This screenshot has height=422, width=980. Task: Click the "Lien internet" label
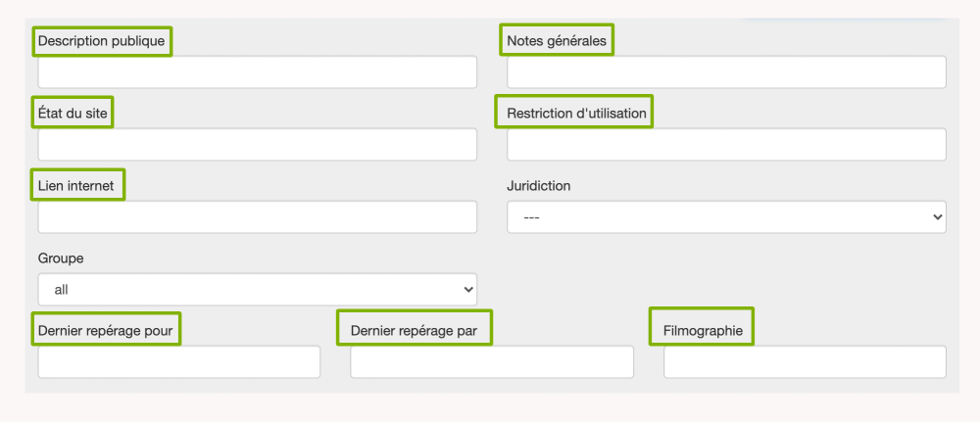point(76,185)
